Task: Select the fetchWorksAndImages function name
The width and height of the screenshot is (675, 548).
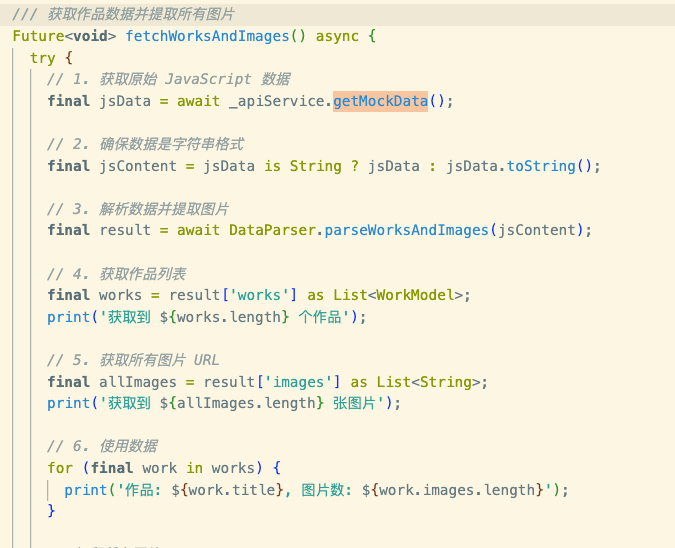Action: click(x=207, y=36)
